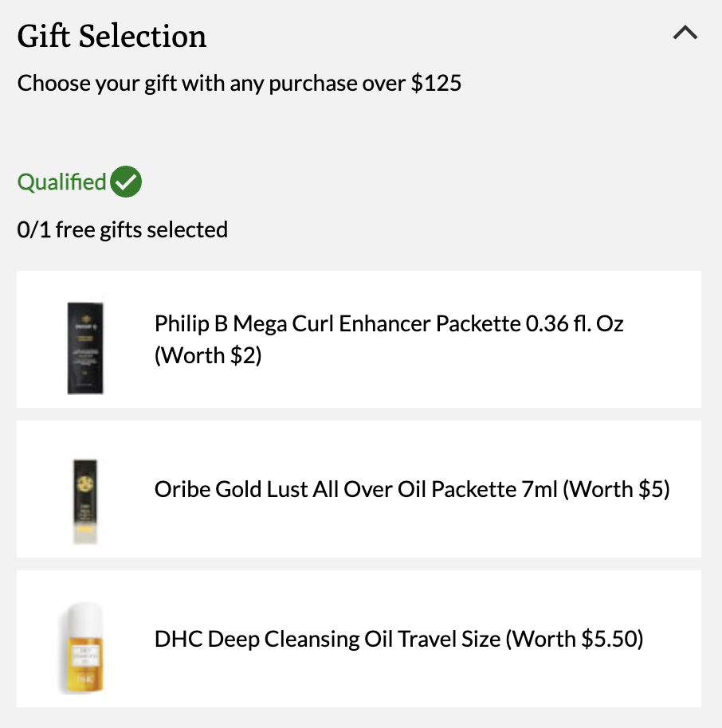This screenshot has width=722, height=728.
Task: Click the green Qualified checkmark icon
Action: [x=126, y=182]
